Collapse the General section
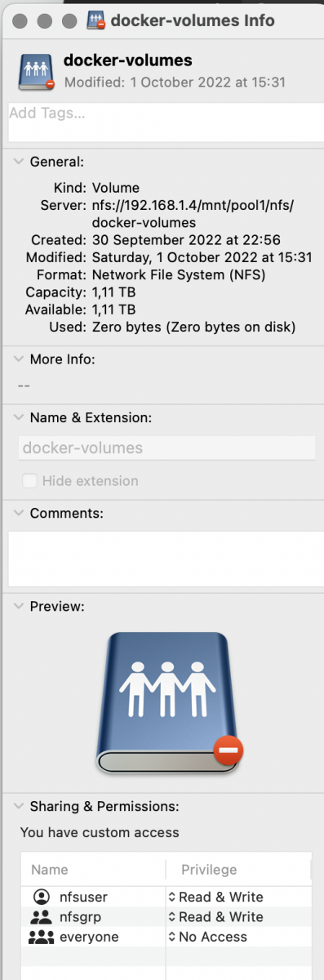The image size is (324, 980). (19, 162)
